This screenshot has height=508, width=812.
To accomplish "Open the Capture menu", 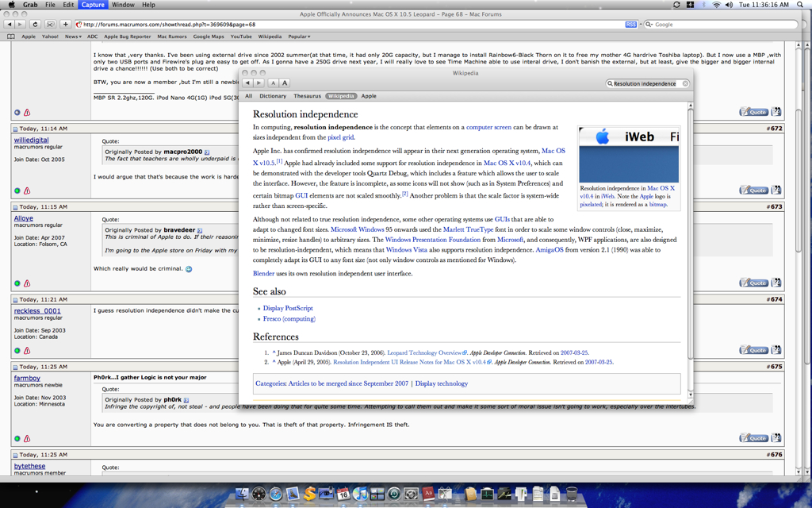I will point(93,5).
